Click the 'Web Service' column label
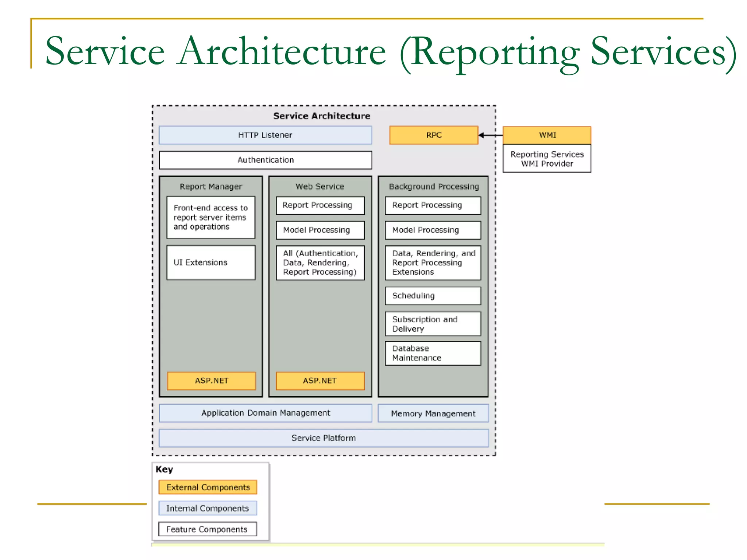Screen dimensions: 747x560 [x=320, y=186]
